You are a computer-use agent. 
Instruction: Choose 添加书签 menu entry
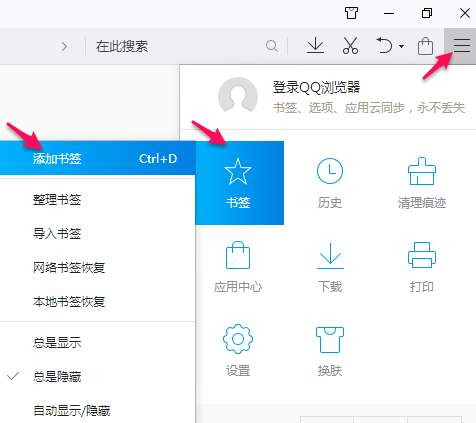point(97,158)
